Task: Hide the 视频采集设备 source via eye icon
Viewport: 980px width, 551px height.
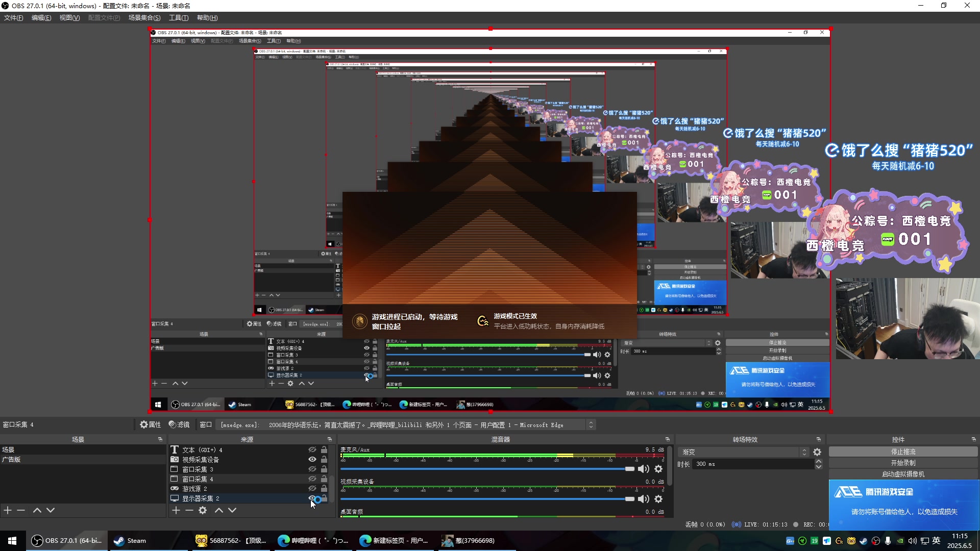Action: coord(312,460)
